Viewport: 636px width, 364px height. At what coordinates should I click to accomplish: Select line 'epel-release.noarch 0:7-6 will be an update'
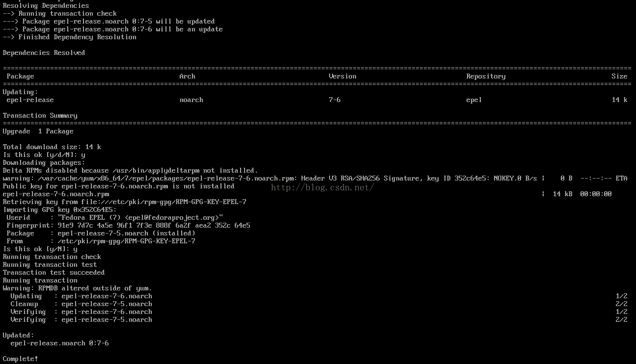112,29
